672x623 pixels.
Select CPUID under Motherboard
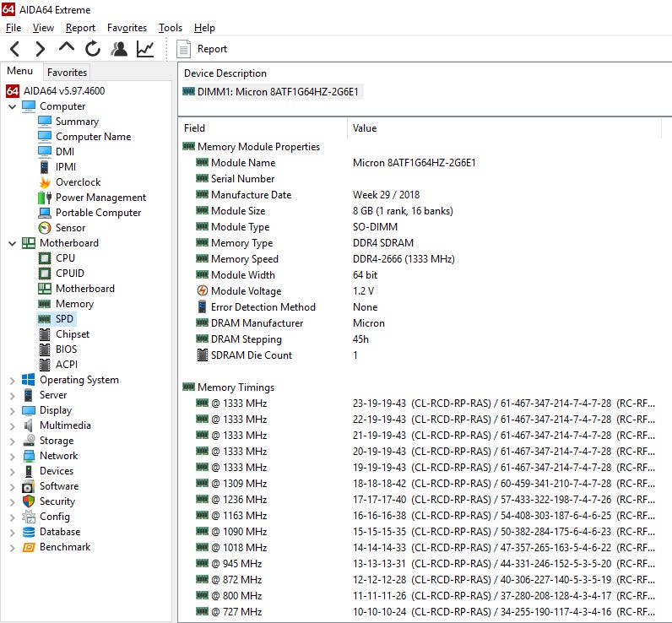[x=70, y=274]
